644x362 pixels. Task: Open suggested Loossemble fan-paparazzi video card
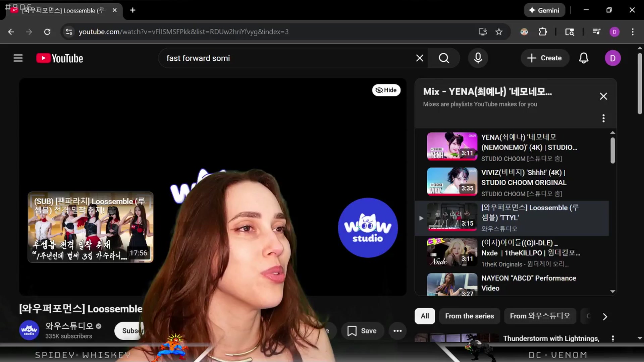[x=91, y=227]
